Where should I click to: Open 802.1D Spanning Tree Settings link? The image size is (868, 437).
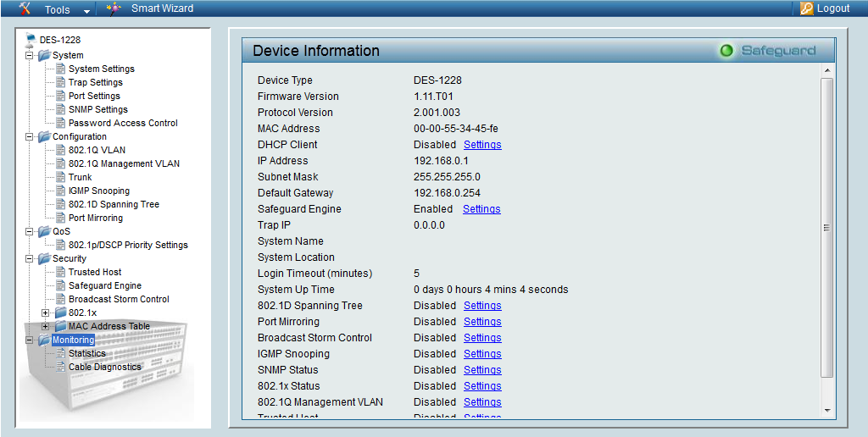tap(482, 306)
